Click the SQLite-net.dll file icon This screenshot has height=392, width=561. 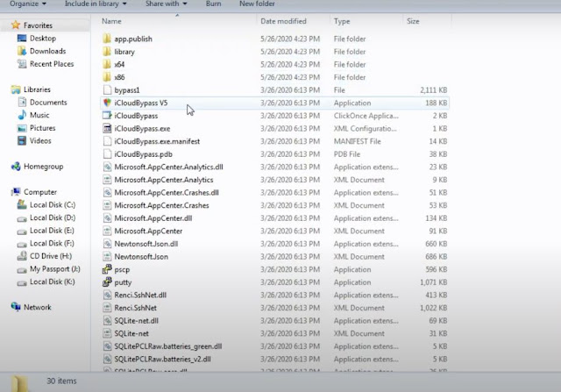tap(107, 320)
